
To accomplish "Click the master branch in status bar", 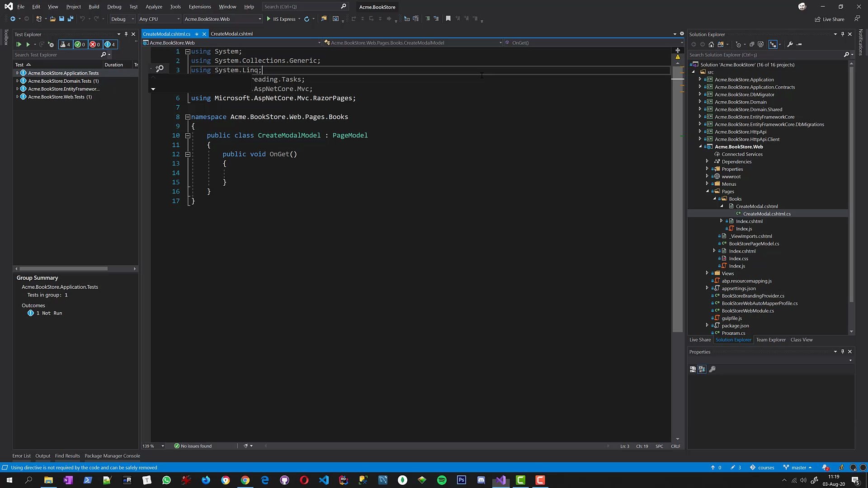I will pyautogui.click(x=797, y=468).
